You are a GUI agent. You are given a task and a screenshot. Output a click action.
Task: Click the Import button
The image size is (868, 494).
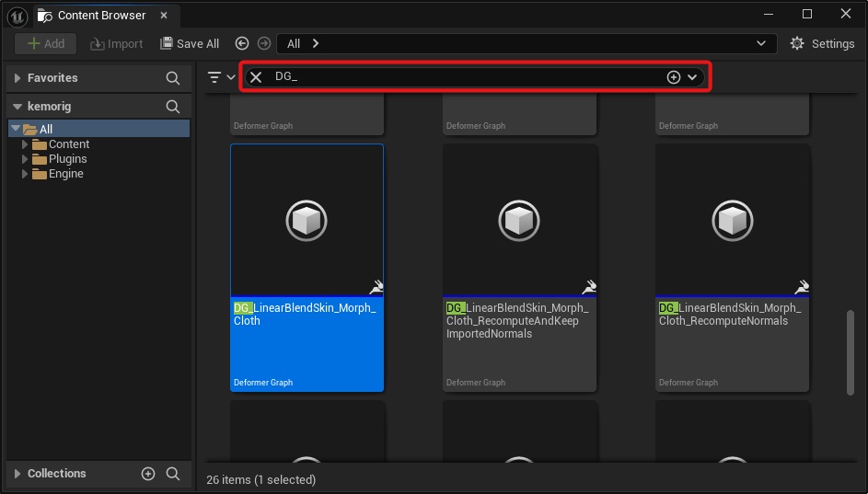click(x=116, y=43)
